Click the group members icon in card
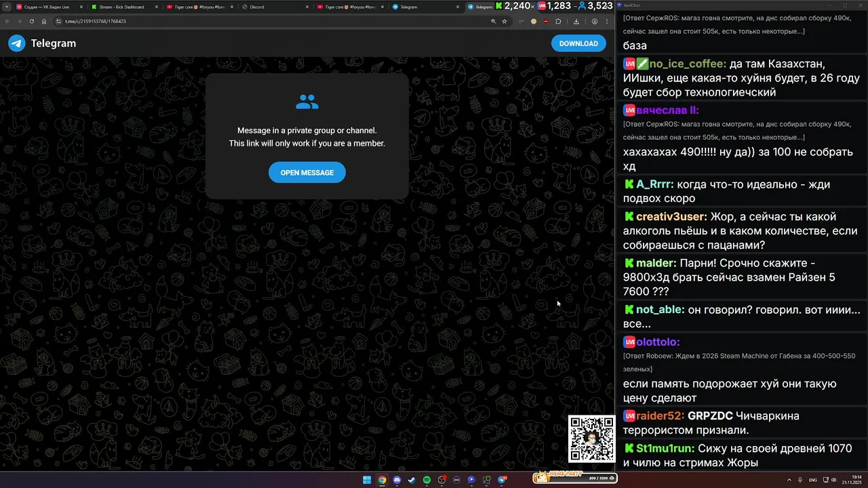 pos(307,102)
